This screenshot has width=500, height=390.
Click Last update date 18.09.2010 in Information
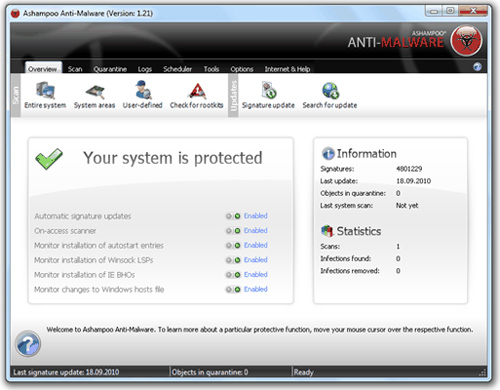coord(413,181)
